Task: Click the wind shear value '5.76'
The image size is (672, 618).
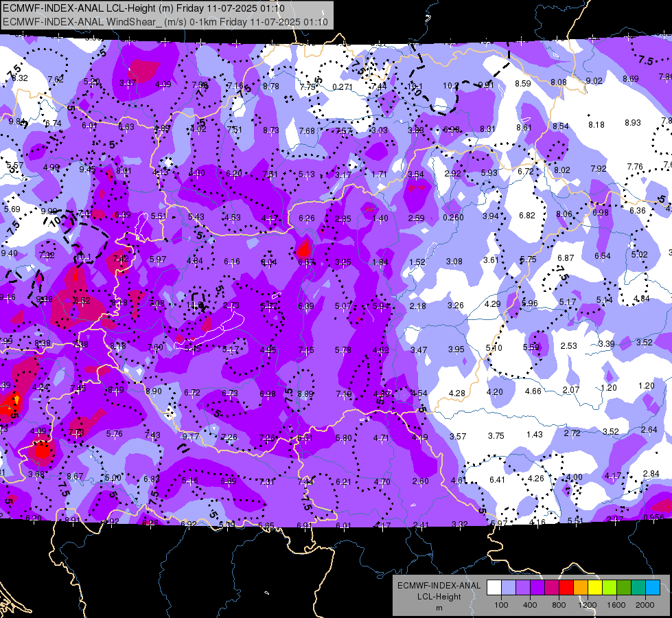Action: (x=115, y=433)
